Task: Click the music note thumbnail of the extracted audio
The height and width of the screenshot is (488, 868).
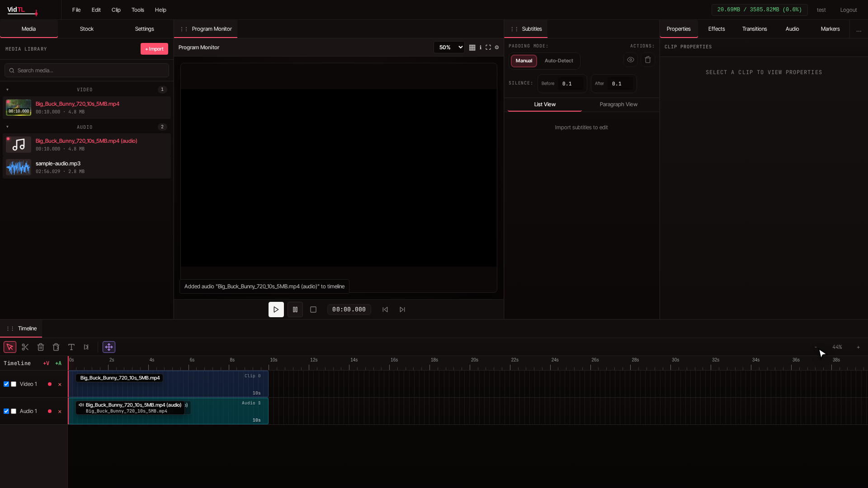Action: [x=19, y=145]
